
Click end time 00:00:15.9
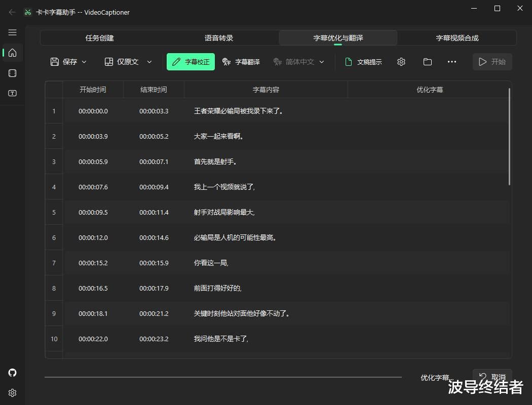coord(154,263)
